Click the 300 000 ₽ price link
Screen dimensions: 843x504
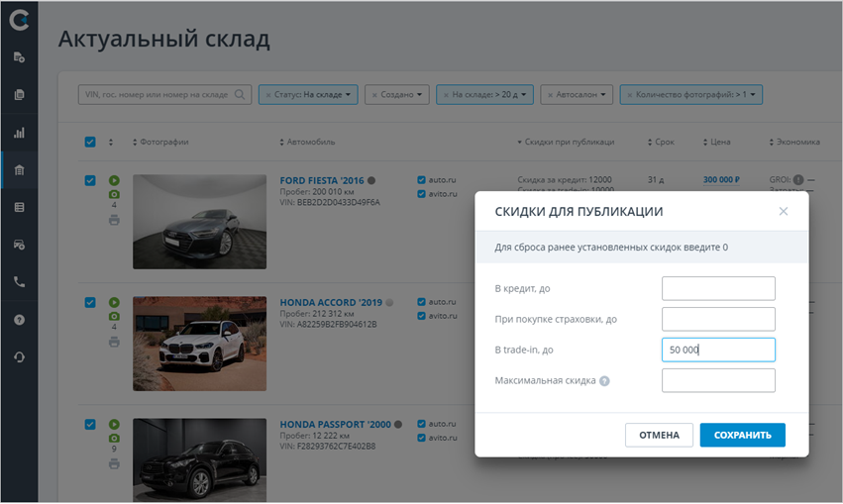(721, 180)
